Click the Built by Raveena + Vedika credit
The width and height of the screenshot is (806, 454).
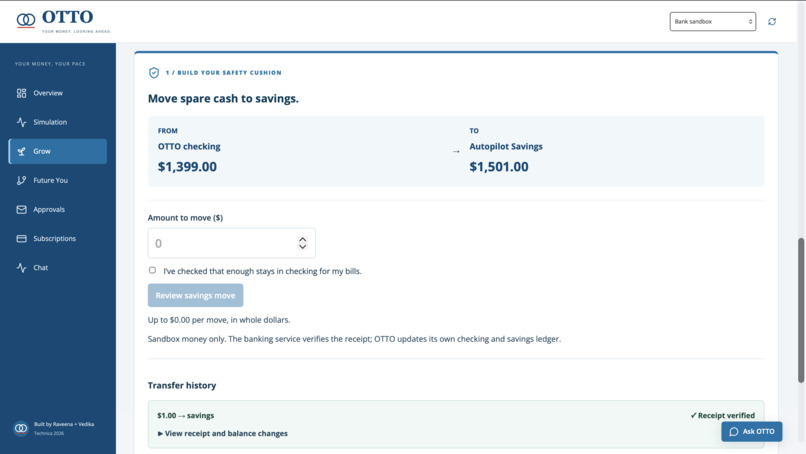(x=64, y=424)
